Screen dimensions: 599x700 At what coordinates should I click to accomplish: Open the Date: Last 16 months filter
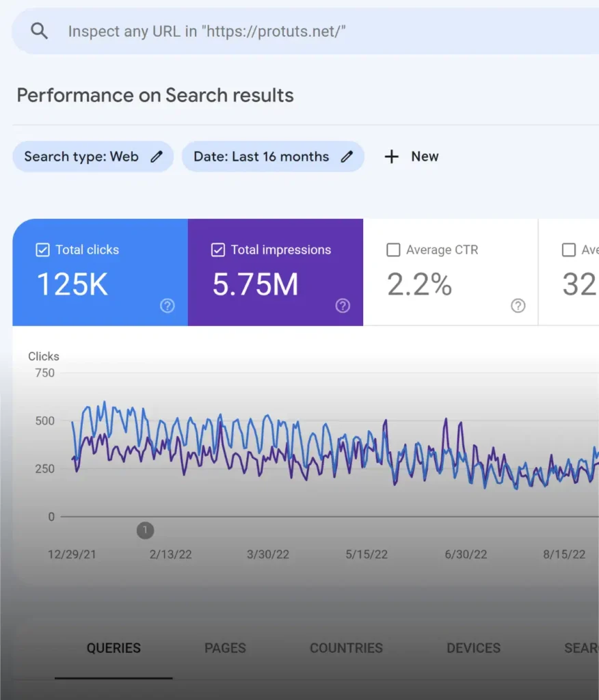point(273,157)
